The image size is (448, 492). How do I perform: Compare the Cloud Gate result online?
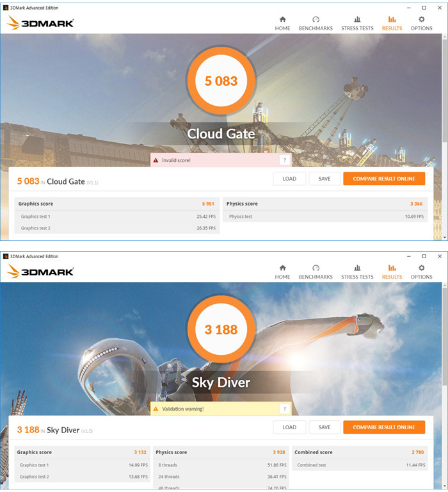pos(384,179)
